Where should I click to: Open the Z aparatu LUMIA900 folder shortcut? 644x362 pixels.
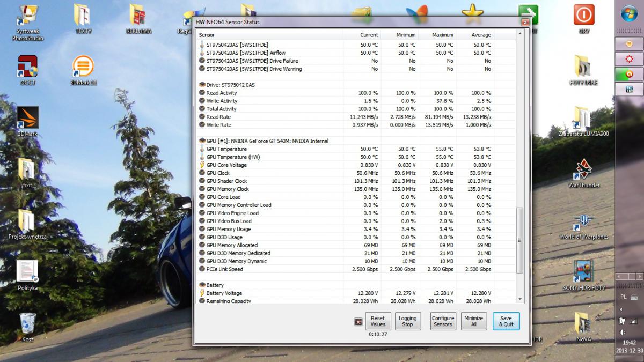584,121
